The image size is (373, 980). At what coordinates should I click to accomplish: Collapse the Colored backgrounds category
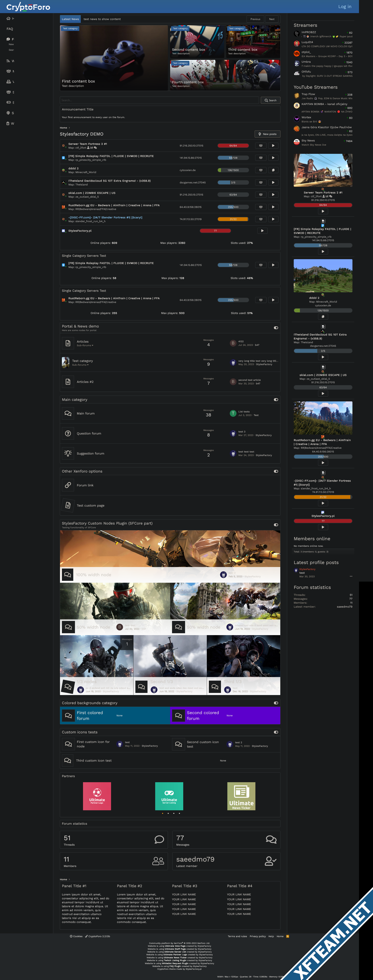click(276, 703)
